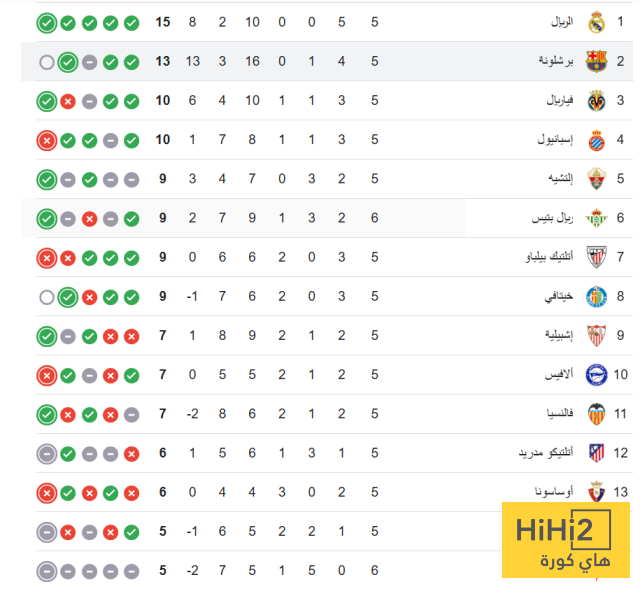Viewport: 640px width, 589px height.
Task: Click the empty upcoming-match circle in Barcelona's row
Action: click(46, 62)
